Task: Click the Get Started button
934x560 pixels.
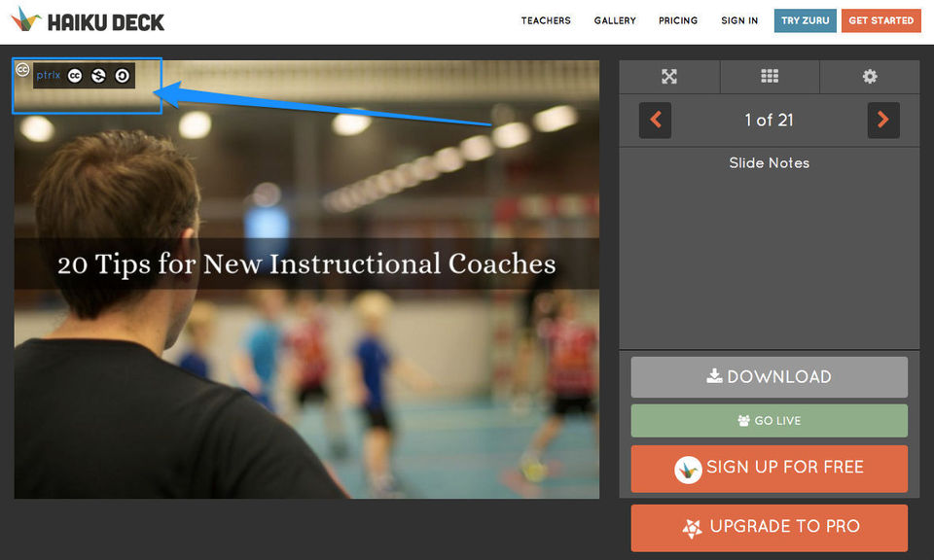Action: 881,20
